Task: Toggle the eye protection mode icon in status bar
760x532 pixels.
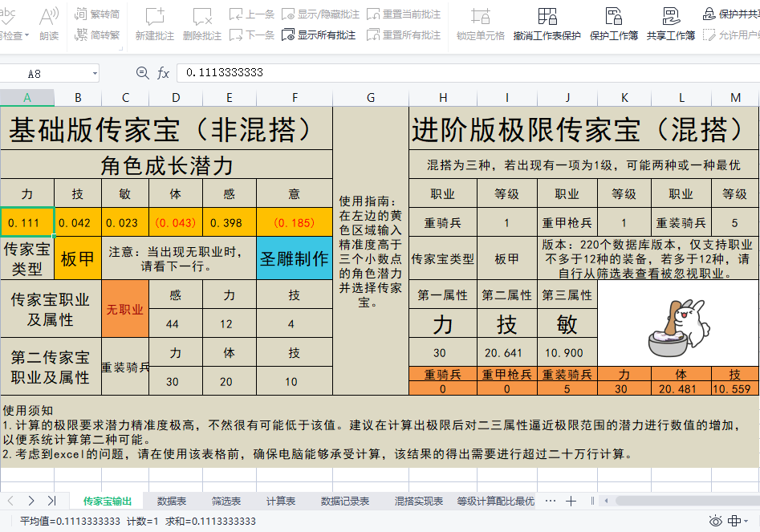Action: pos(715,521)
